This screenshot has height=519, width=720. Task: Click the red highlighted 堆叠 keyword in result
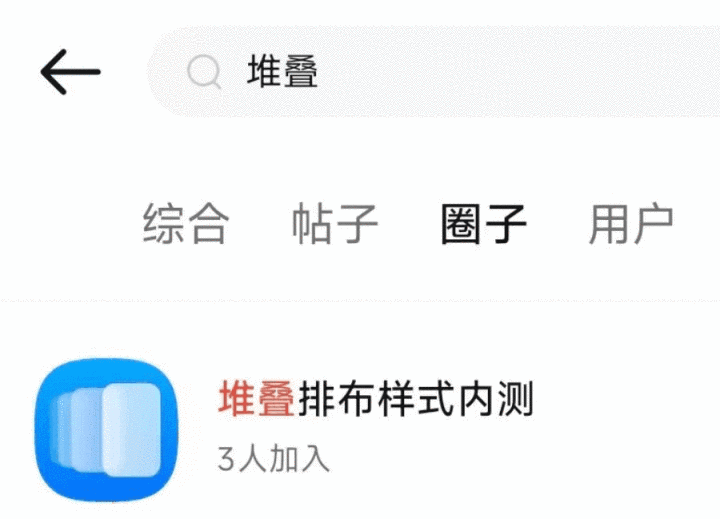click(256, 399)
